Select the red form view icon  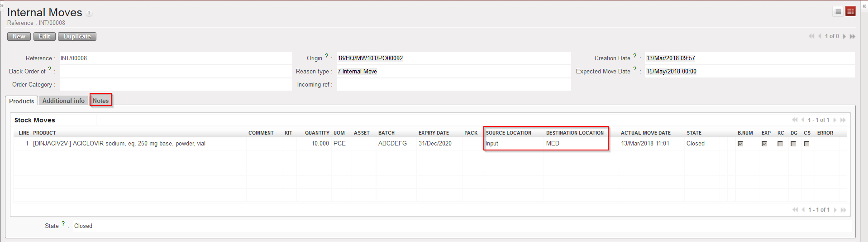[x=850, y=11]
